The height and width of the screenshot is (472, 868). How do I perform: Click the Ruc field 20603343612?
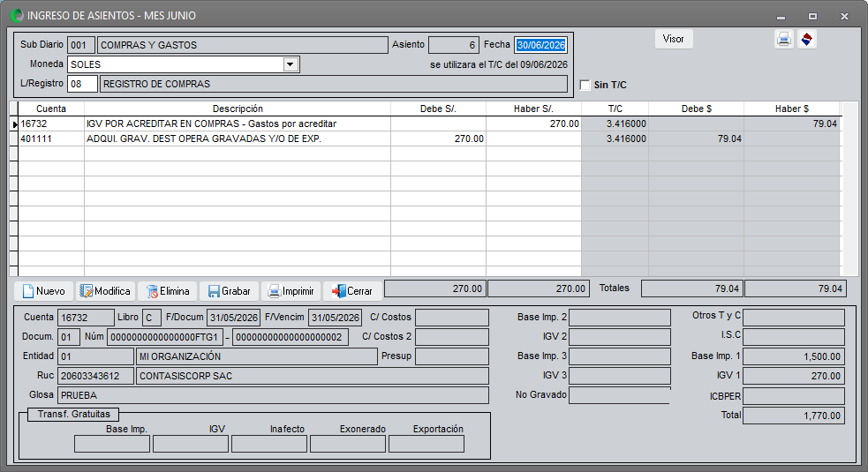pos(95,376)
